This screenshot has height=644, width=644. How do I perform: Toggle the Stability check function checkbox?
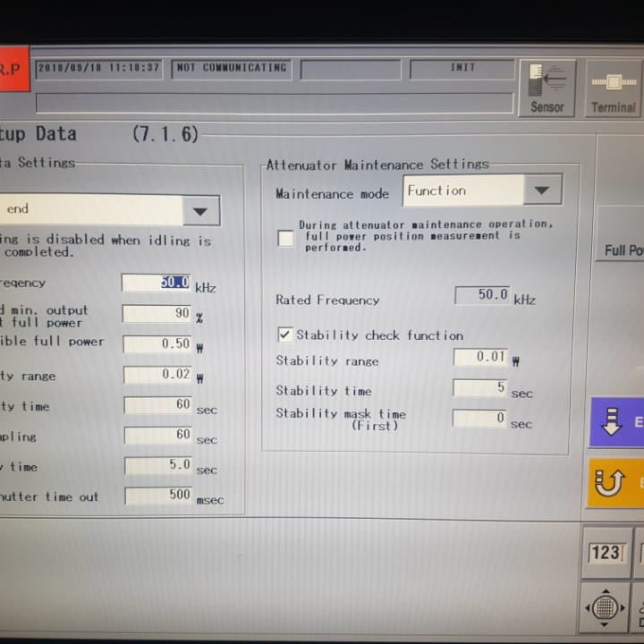point(284,335)
